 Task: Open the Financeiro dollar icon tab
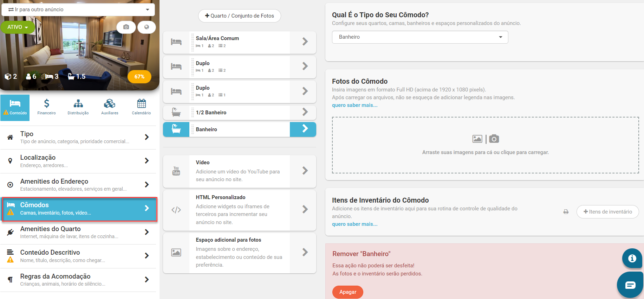[47, 107]
